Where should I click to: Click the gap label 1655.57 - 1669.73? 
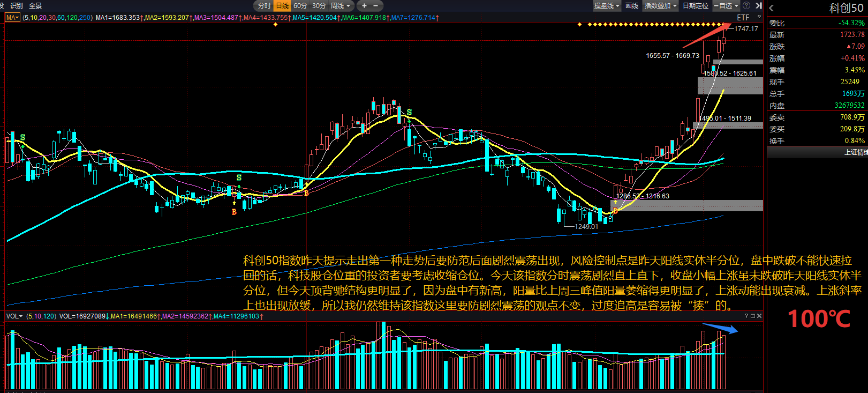673,56
